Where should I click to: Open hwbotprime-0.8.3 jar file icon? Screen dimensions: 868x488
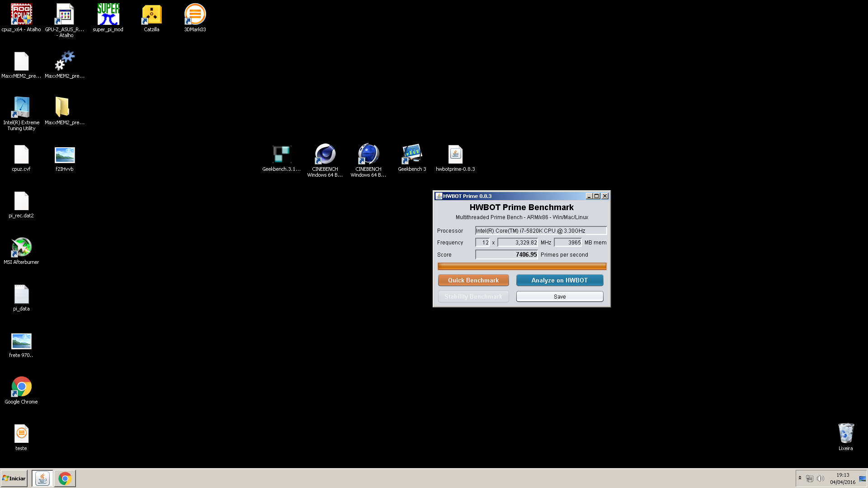455,155
